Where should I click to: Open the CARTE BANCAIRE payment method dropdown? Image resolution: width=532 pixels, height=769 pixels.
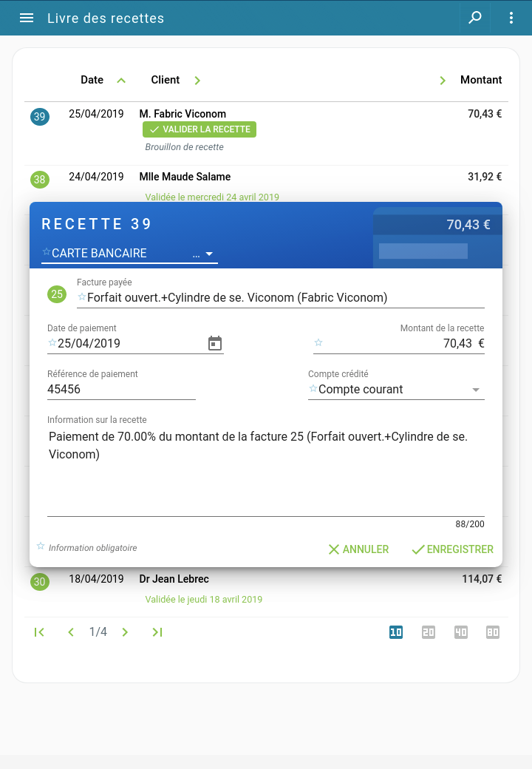(x=209, y=252)
